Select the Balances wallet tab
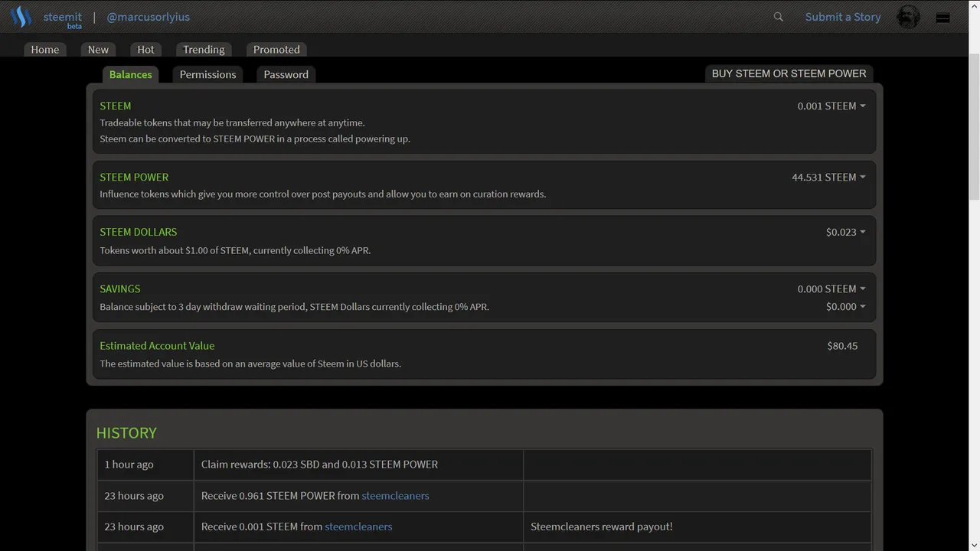 130,74
